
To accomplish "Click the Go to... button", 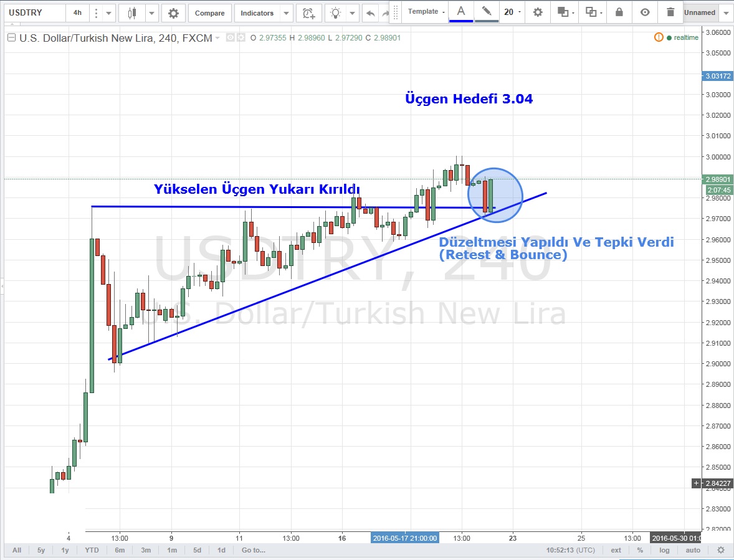I will point(254,550).
